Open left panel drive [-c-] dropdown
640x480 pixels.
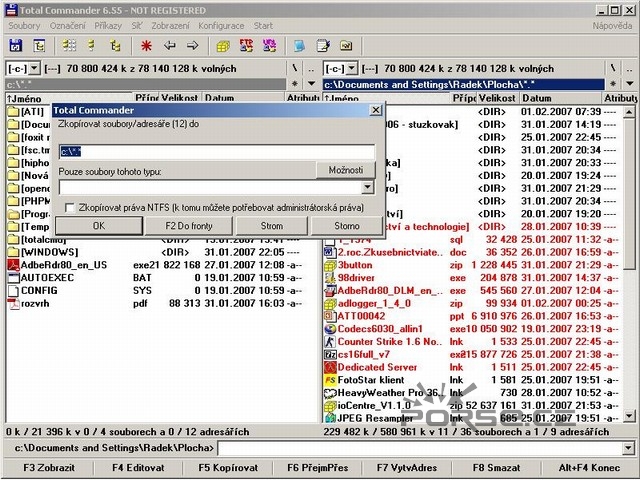(x=35, y=68)
